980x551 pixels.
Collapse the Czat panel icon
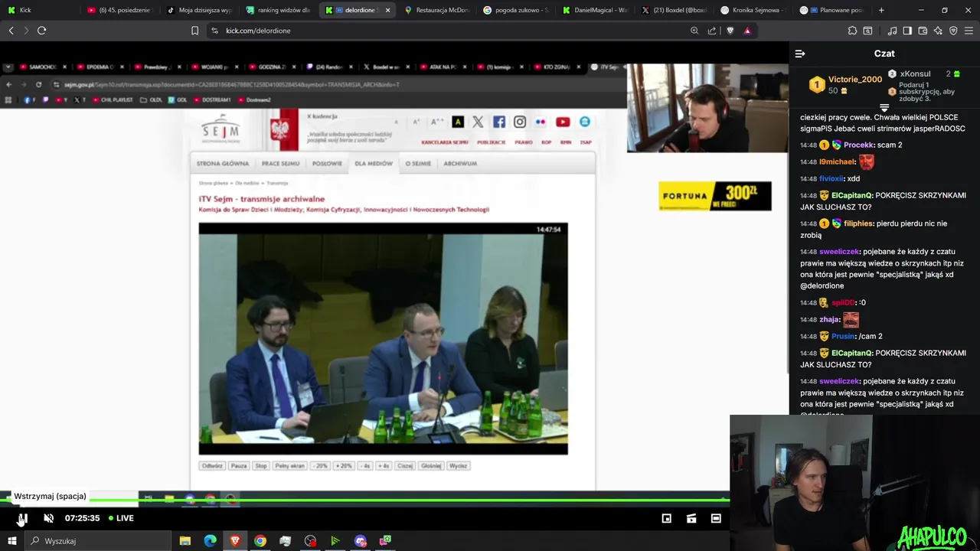coord(800,54)
